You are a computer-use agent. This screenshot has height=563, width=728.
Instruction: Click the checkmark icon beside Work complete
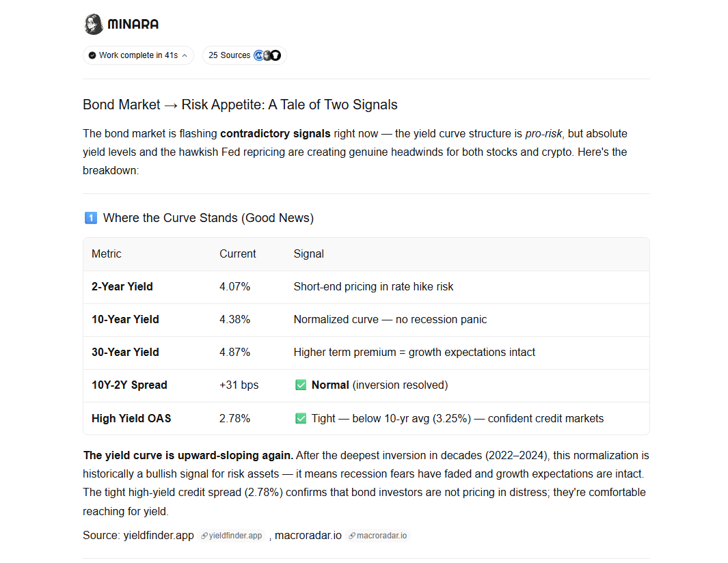pyautogui.click(x=92, y=55)
